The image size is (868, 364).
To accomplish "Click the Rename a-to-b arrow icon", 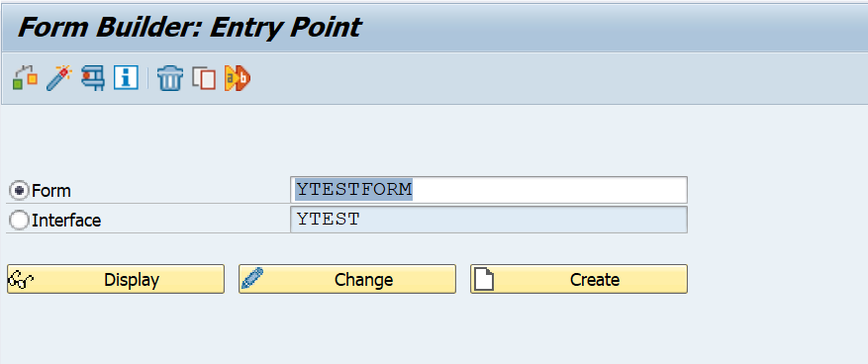I will [238, 78].
